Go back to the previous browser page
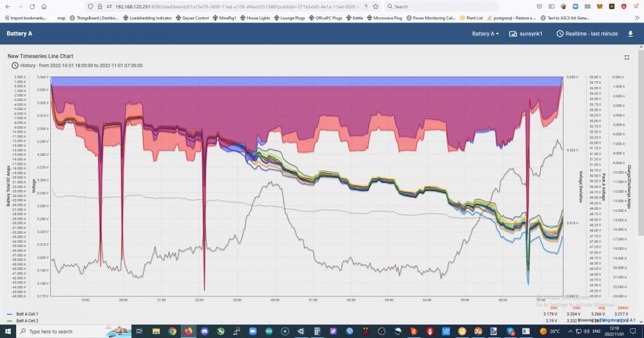This screenshot has height=338, width=644. click(8, 6)
